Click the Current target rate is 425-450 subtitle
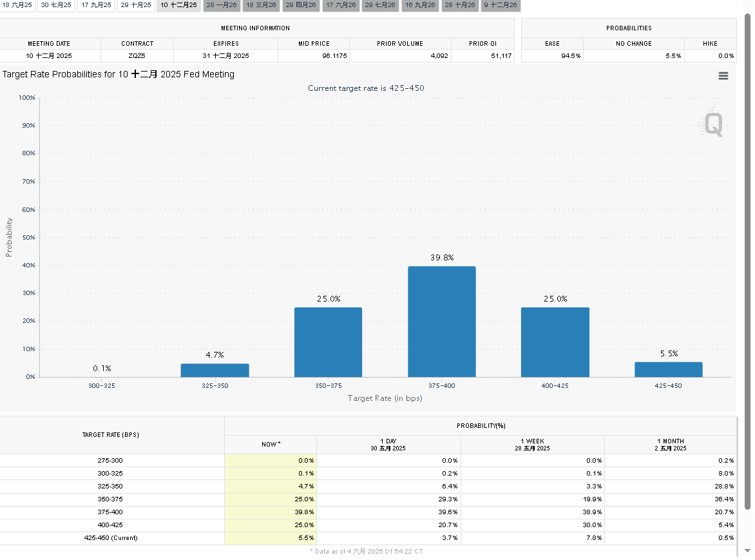The width and height of the screenshot is (755, 560). pos(366,88)
